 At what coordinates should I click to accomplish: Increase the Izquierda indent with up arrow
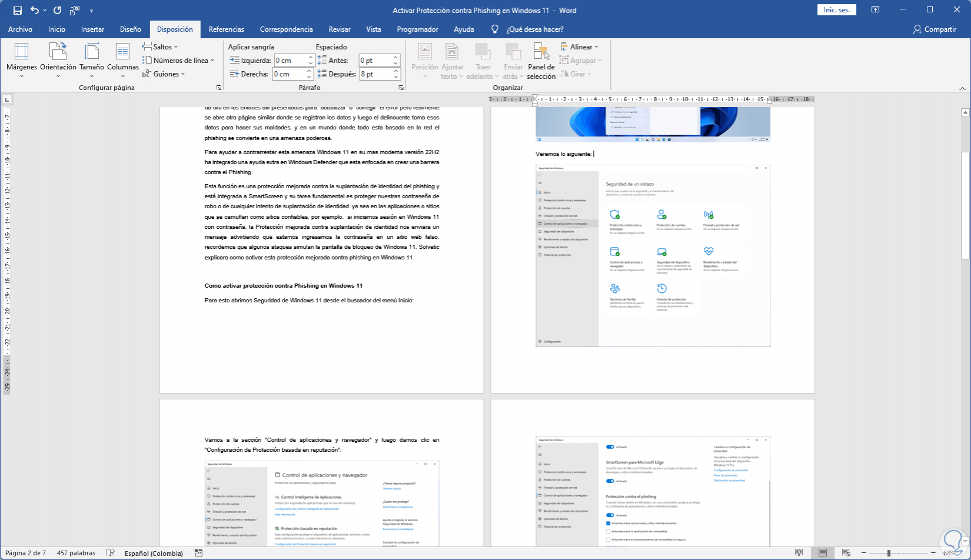coord(310,58)
